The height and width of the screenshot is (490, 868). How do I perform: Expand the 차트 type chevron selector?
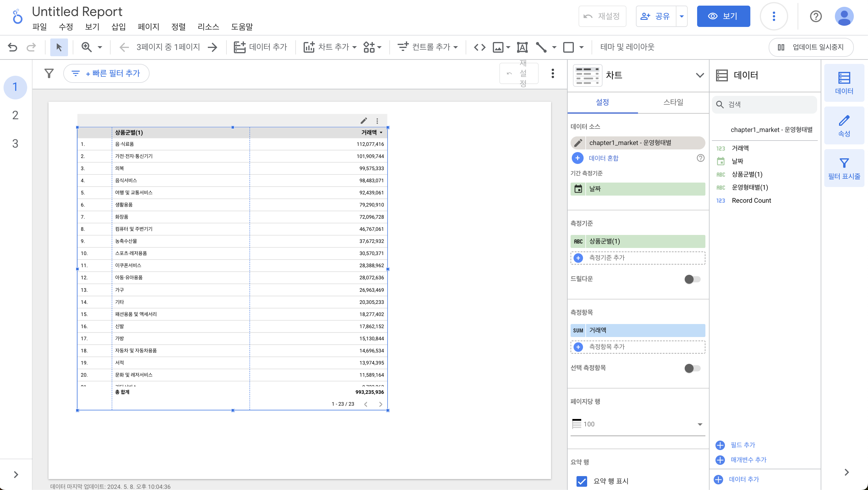click(x=699, y=75)
